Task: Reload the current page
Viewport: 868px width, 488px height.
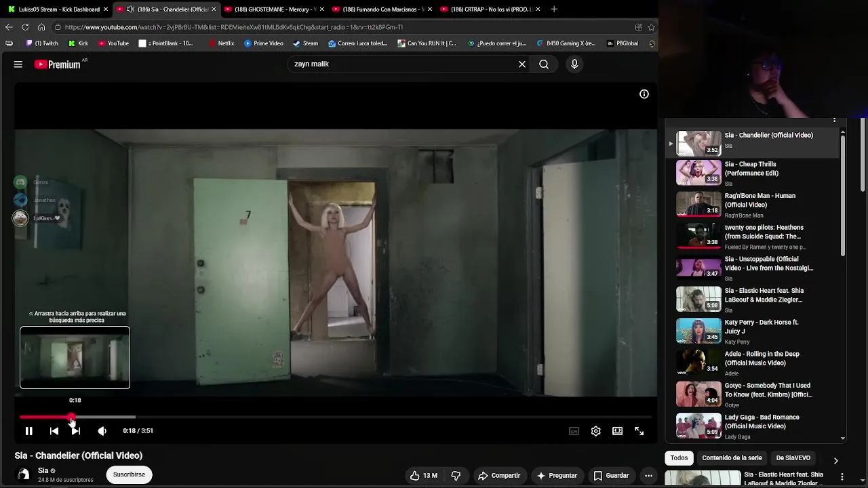Action: coord(25,27)
